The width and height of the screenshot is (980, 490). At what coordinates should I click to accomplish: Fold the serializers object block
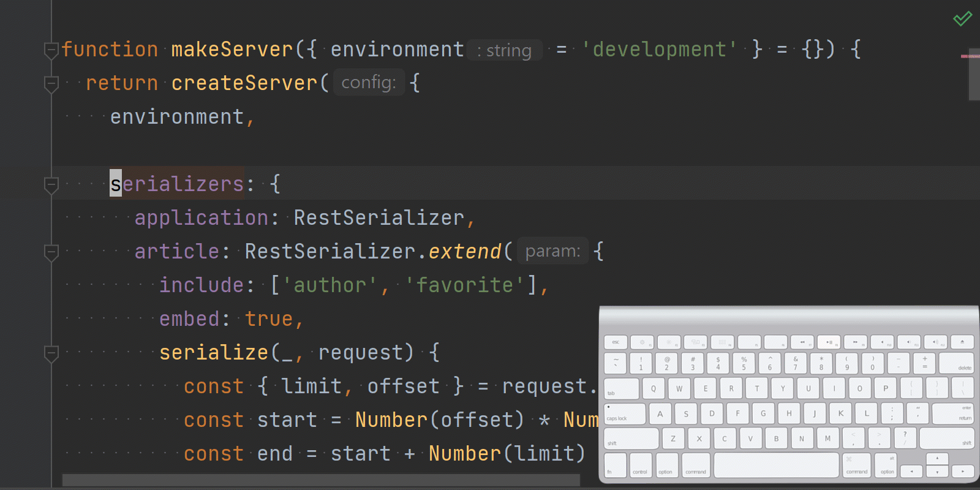pyautogui.click(x=51, y=184)
